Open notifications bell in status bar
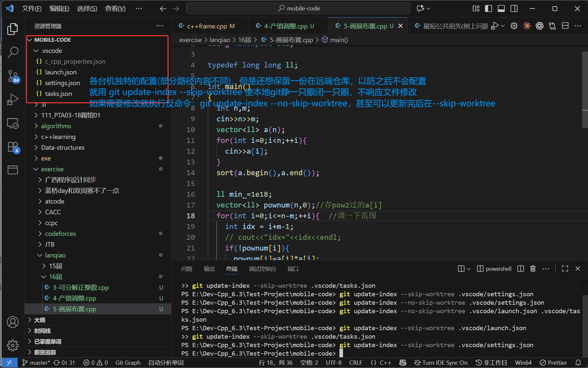The image size is (588, 368). click(x=578, y=362)
